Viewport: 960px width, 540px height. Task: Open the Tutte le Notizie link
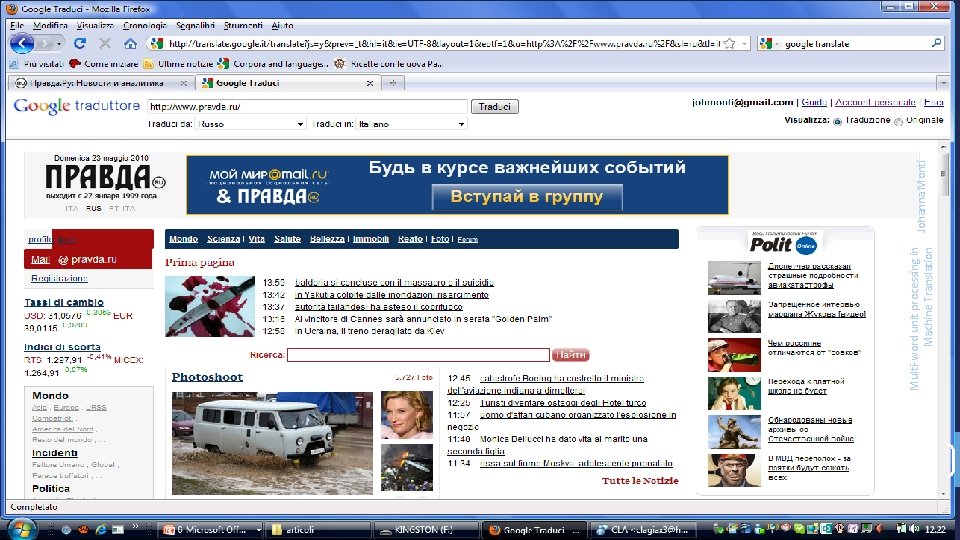tap(640, 481)
